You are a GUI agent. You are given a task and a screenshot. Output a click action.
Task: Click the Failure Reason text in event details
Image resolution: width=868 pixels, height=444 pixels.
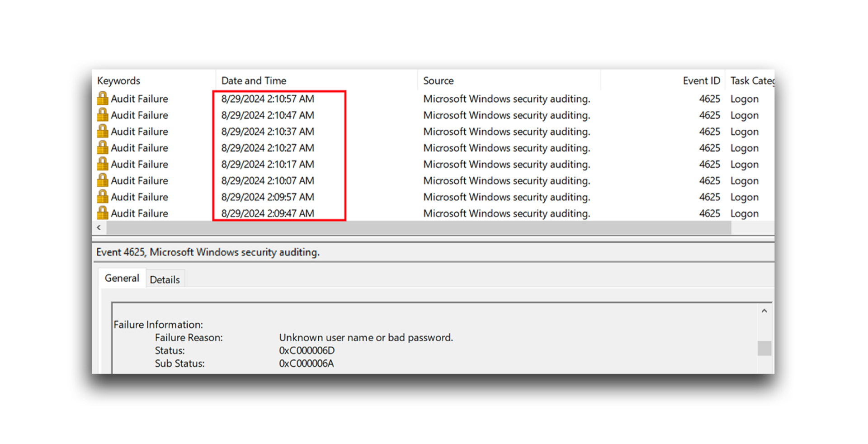(x=189, y=337)
